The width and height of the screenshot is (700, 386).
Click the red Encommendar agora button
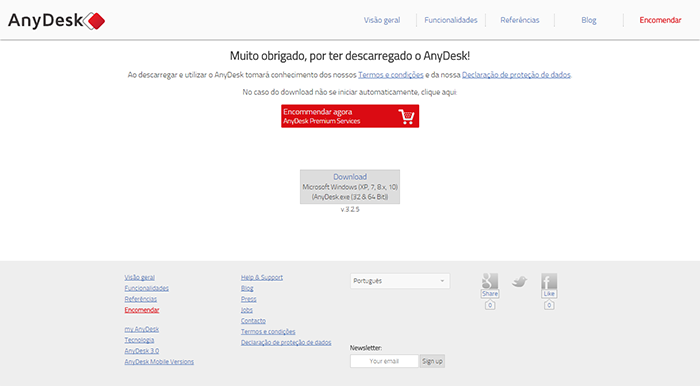tap(350, 116)
